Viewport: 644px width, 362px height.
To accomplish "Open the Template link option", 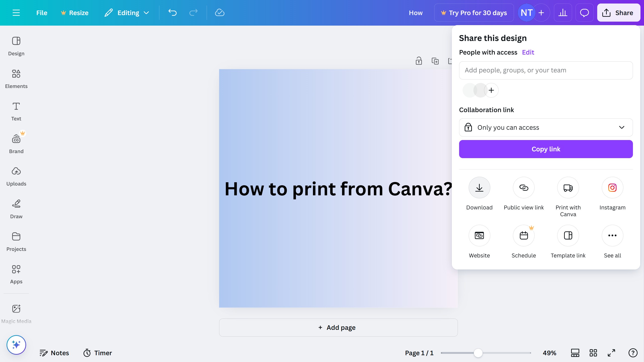I will [568, 236].
